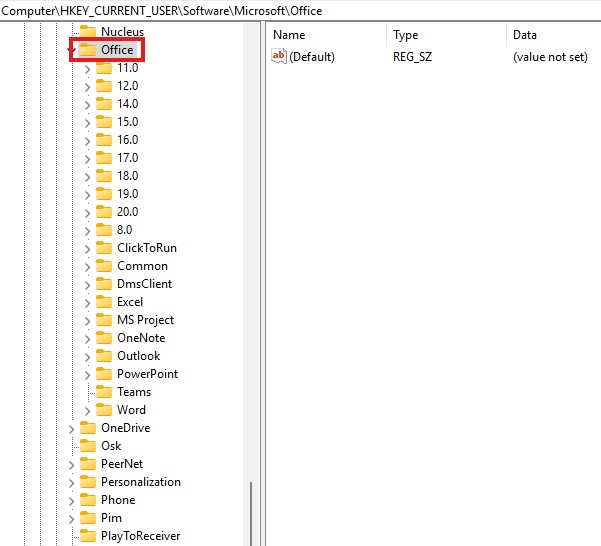Click the ClickToRun folder icon

point(103,248)
